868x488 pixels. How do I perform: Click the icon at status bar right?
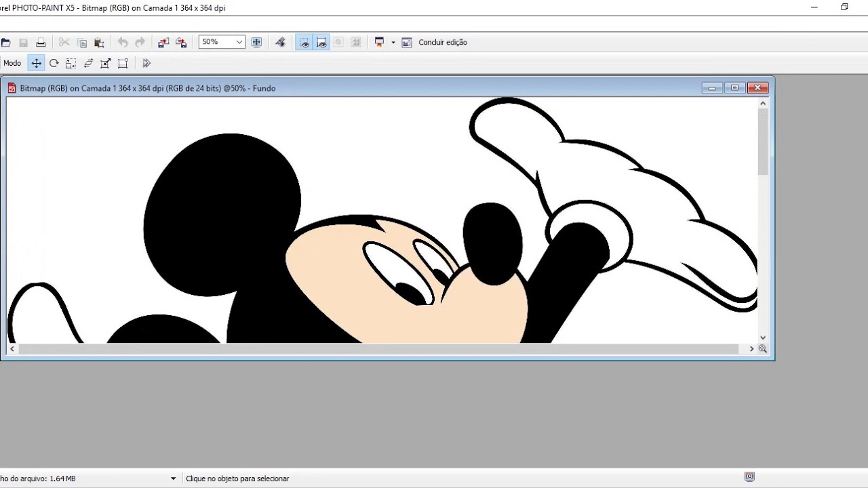749,476
